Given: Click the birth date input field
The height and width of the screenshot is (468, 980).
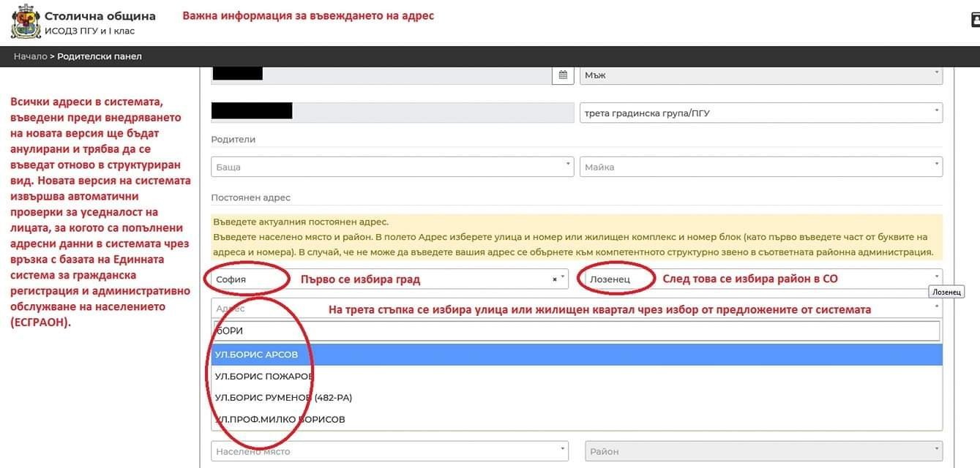Looking at the screenshot, I should (381, 75).
